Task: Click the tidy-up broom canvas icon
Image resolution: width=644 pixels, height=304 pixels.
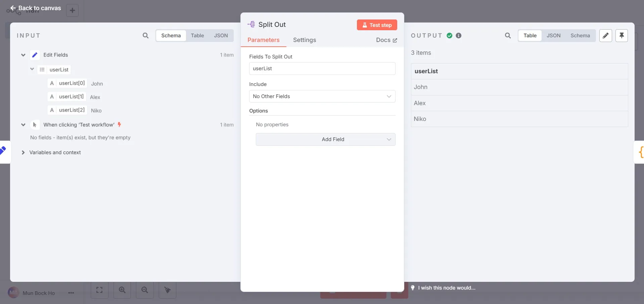Action: [x=167, y=290]
